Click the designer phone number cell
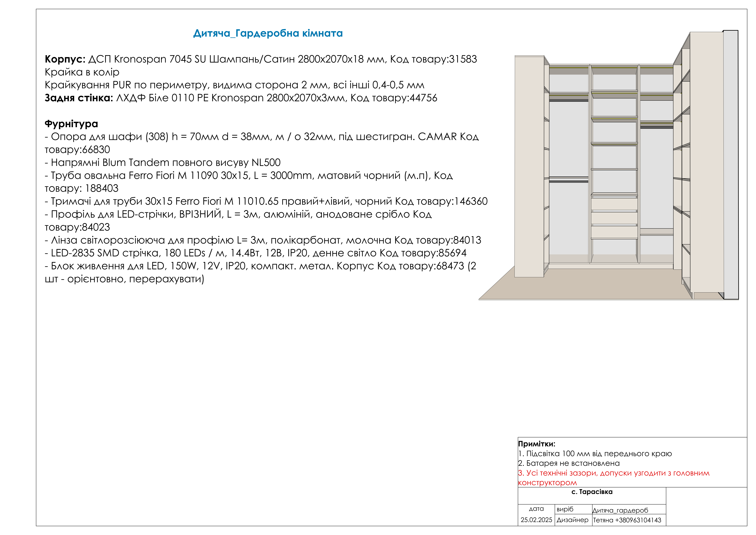The width and height of the screenshot is (756, 535). click(x=627, y=520)
